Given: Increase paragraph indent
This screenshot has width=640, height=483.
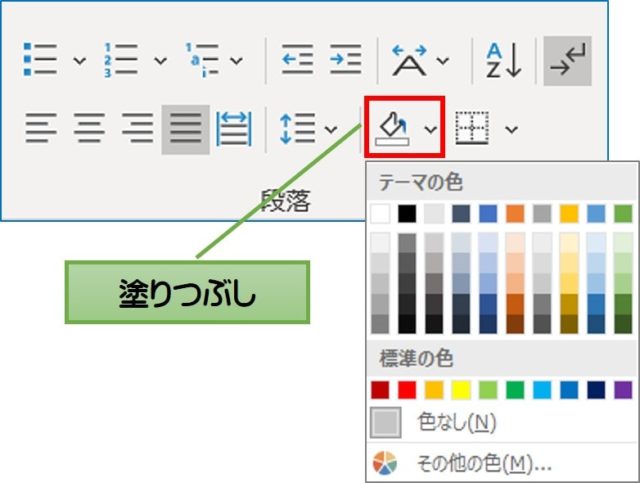Looking at the screenshot, I should [346, 60].
